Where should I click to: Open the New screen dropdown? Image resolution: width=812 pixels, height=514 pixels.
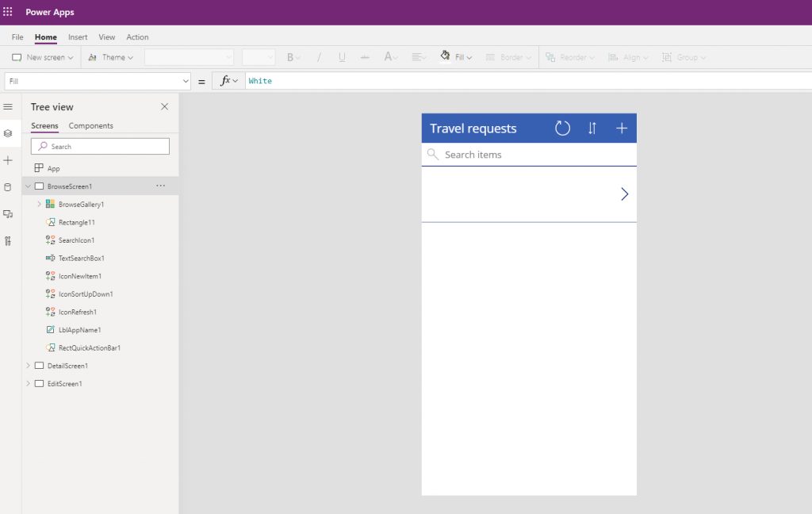(43, 58)
